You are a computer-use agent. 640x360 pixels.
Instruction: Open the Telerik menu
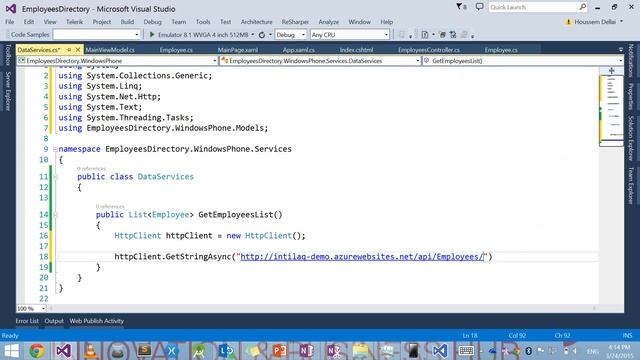click(x=74, y=22)
